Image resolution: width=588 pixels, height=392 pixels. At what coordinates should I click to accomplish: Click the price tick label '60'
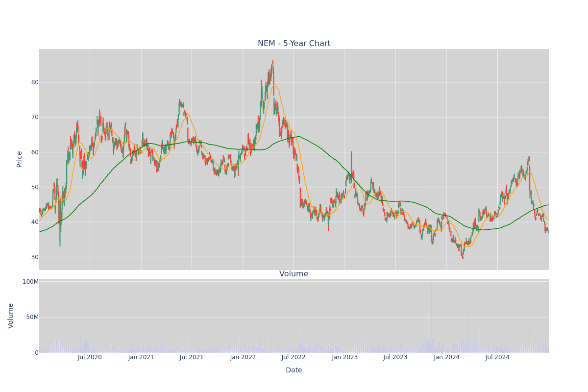35,152
